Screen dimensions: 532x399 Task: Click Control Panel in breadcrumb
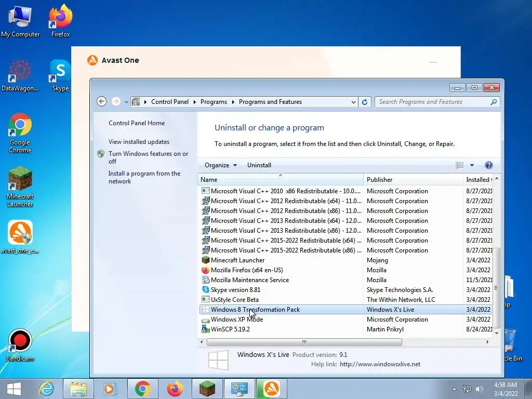click(x=170, y=102)
